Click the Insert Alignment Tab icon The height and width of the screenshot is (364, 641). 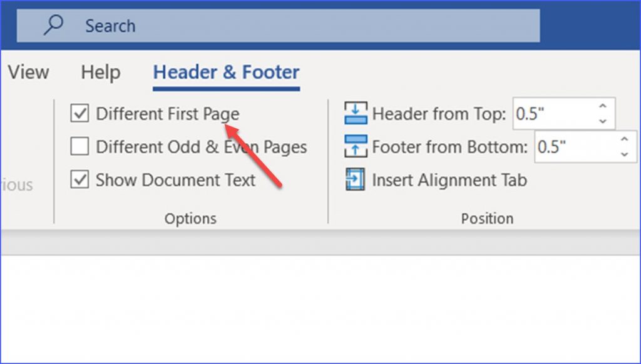point(356,179)
